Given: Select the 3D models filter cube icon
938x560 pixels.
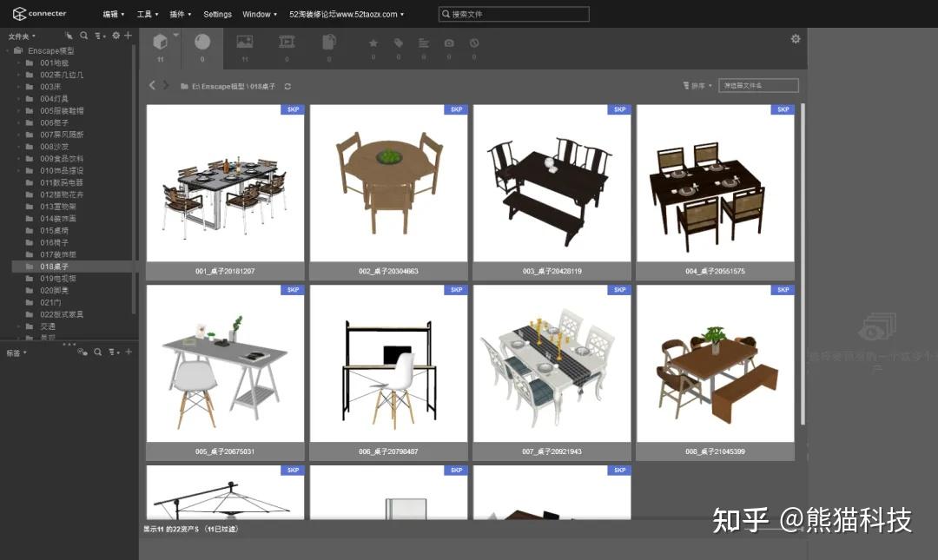Looking at the screenshot, I should 161,42.
